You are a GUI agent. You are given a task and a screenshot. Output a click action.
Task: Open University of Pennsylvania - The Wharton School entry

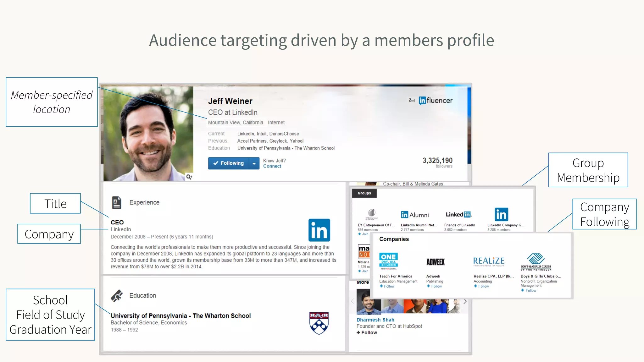[x=180, y=316]
